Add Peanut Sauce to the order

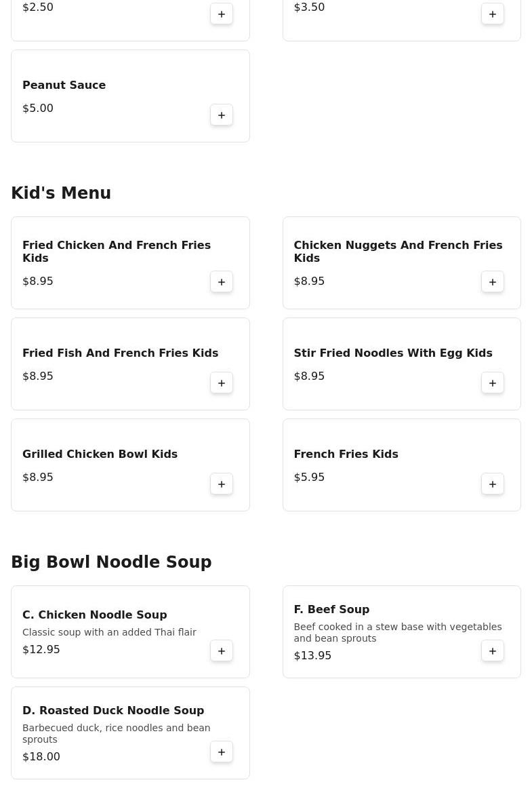point(222,115)
